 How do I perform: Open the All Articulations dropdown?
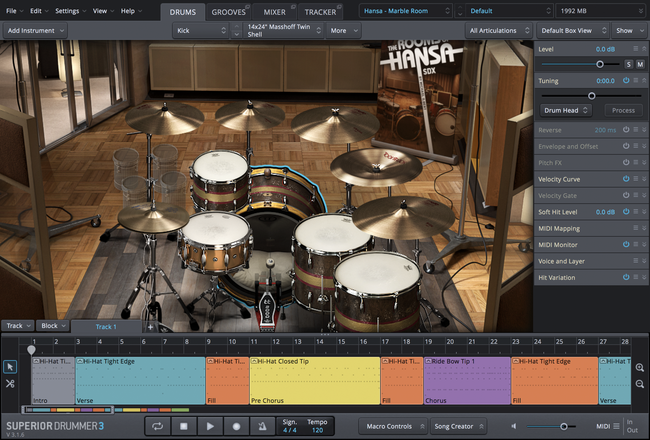point(499,30)
